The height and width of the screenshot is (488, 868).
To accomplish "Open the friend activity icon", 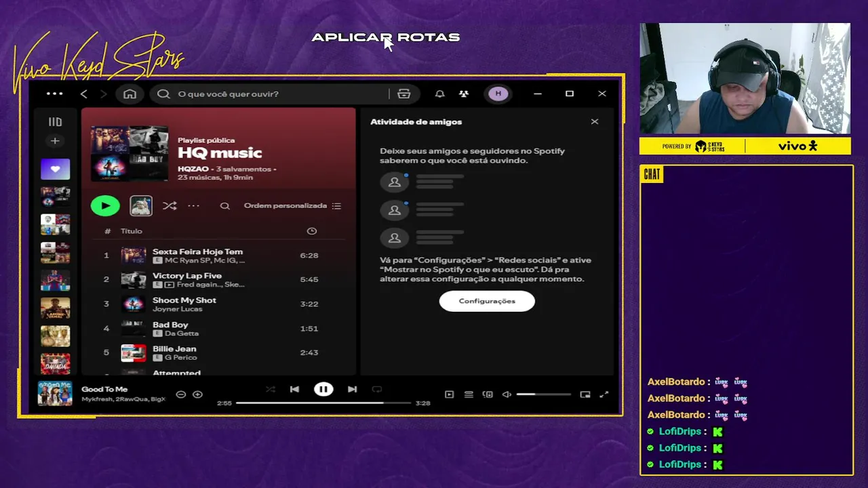I will click(x=464, y=94).
